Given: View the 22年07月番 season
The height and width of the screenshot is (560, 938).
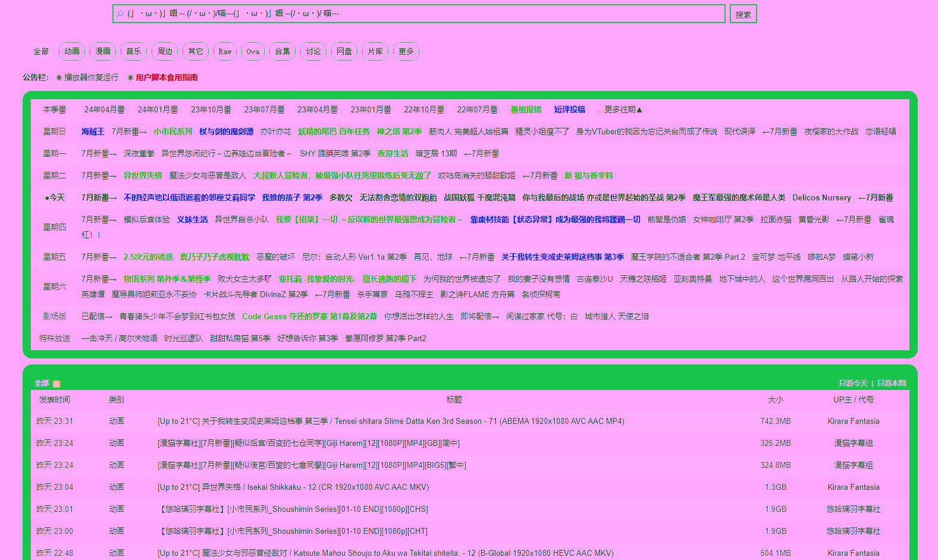Looking at the screenshot, I should point(478,110).
